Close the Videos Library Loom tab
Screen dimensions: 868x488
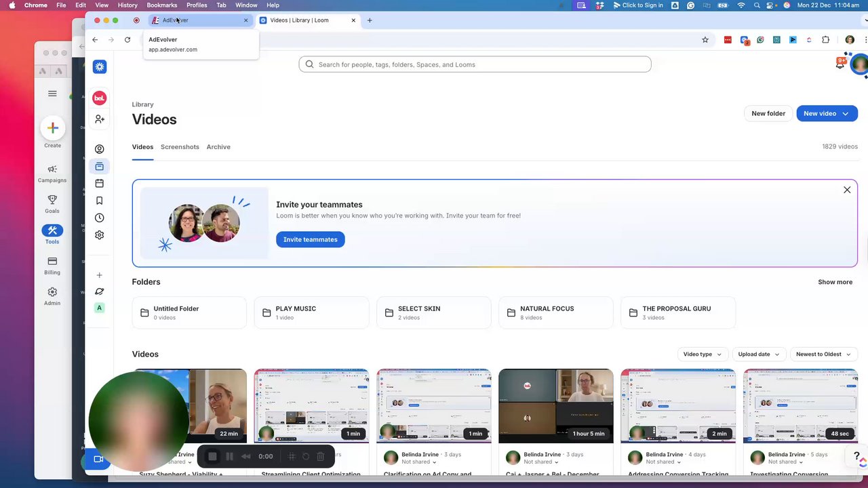click(x=353, y=20)
